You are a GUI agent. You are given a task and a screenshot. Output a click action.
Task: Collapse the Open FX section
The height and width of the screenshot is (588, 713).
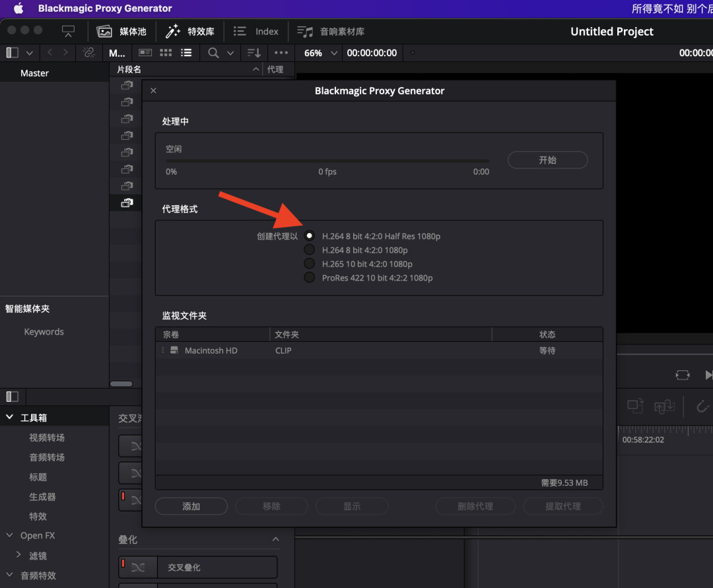coord(9,535)
